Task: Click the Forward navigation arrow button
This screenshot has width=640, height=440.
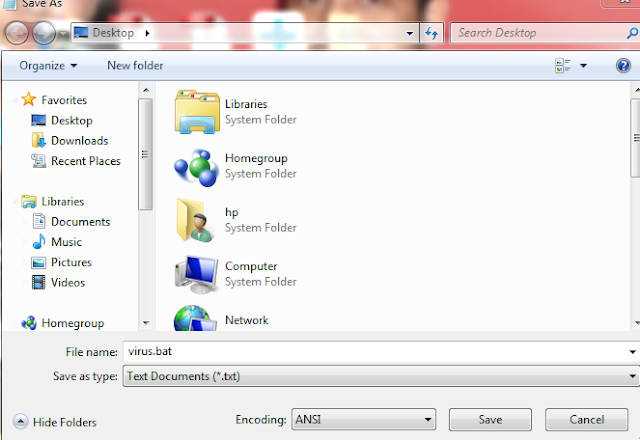Action: pyautogui.click(x=44, y=33)
